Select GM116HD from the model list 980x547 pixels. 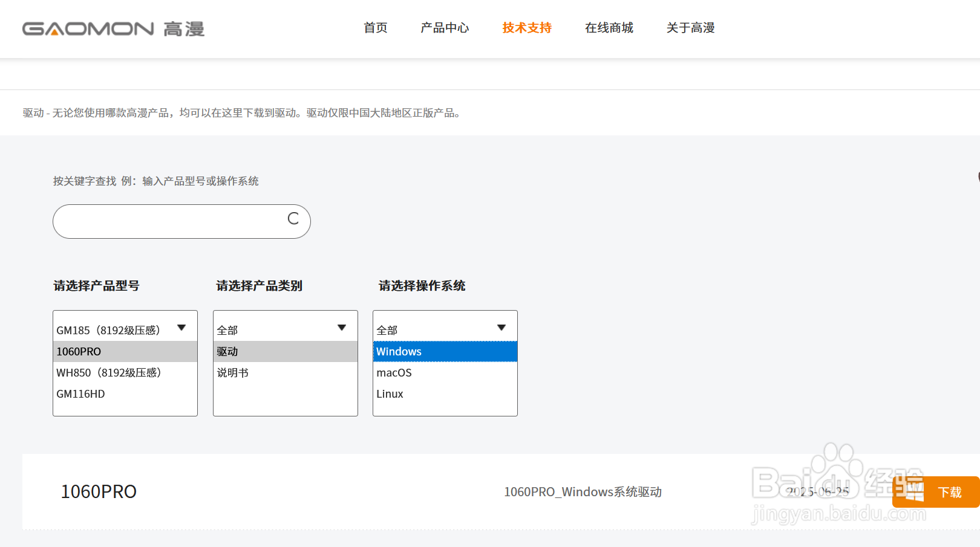125,394
